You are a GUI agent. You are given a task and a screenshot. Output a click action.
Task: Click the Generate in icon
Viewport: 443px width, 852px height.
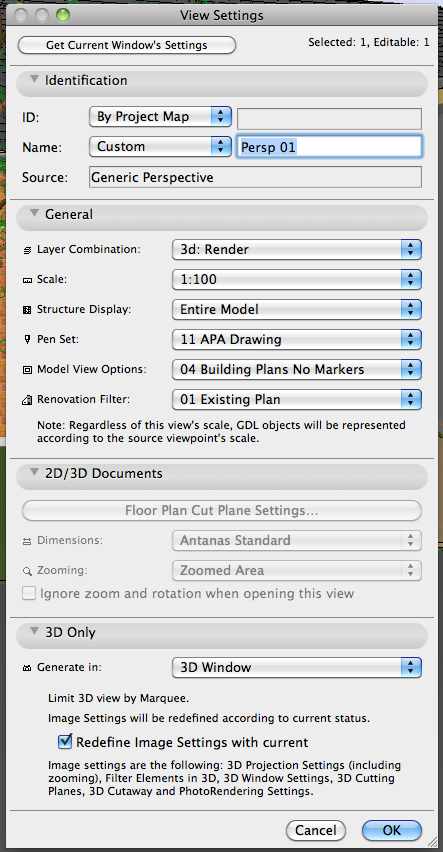(27, 667)
